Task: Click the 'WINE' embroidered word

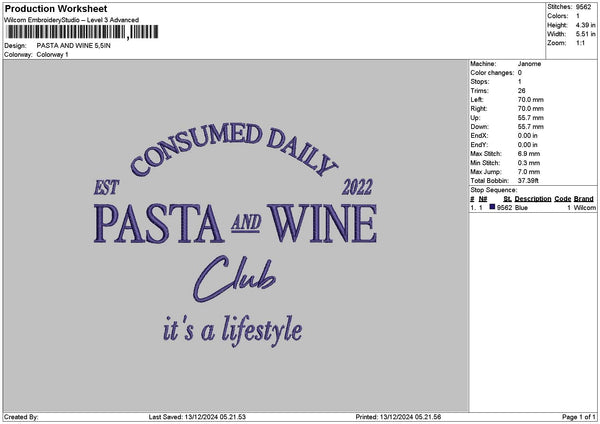Action: [x=323, y=223]
